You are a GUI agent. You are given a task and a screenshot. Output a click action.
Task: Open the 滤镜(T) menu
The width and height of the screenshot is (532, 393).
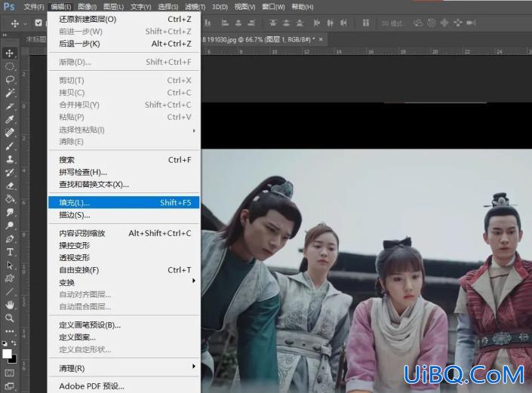click(x=195, y=7)
